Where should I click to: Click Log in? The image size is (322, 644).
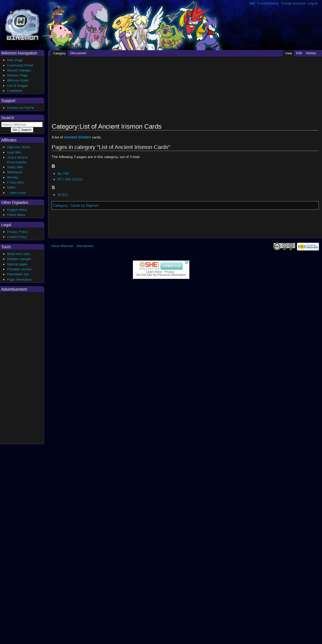click(x=313, y=4)
